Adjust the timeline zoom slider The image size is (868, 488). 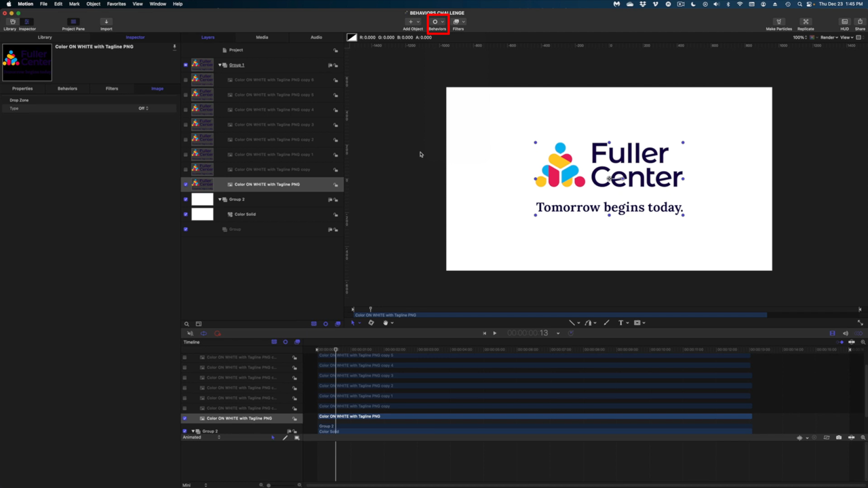coord(279,485)
